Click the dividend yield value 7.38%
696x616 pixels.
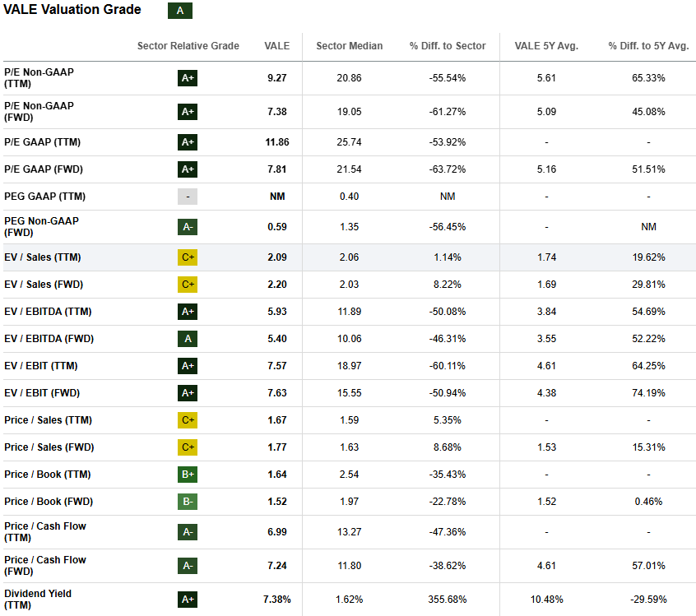coord(277,600)
